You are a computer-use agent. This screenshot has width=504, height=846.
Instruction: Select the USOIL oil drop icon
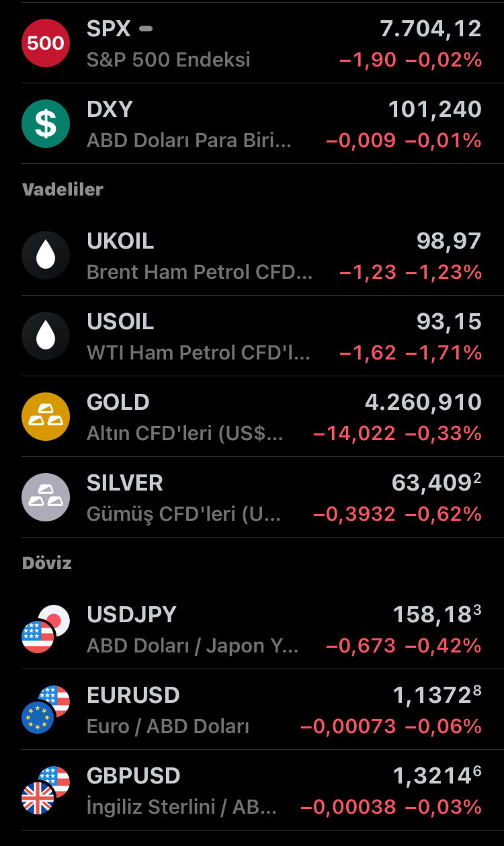(x=46, y=336)
